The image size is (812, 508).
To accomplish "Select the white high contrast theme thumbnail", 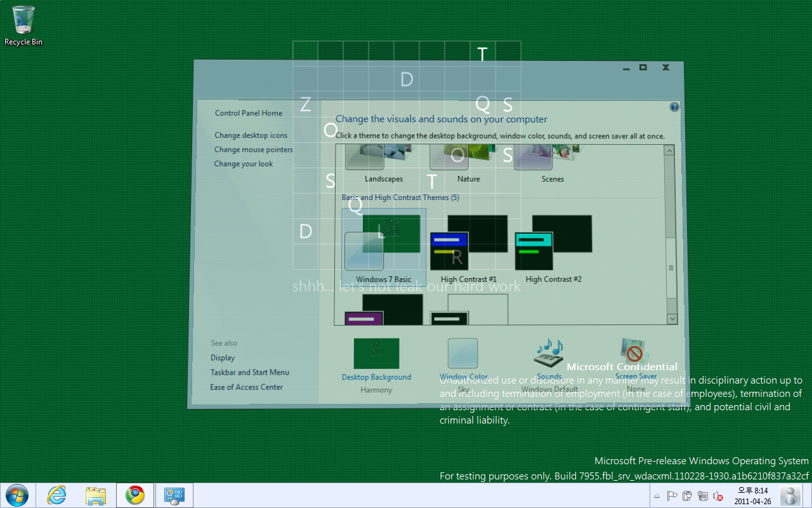I will [469, 309].
